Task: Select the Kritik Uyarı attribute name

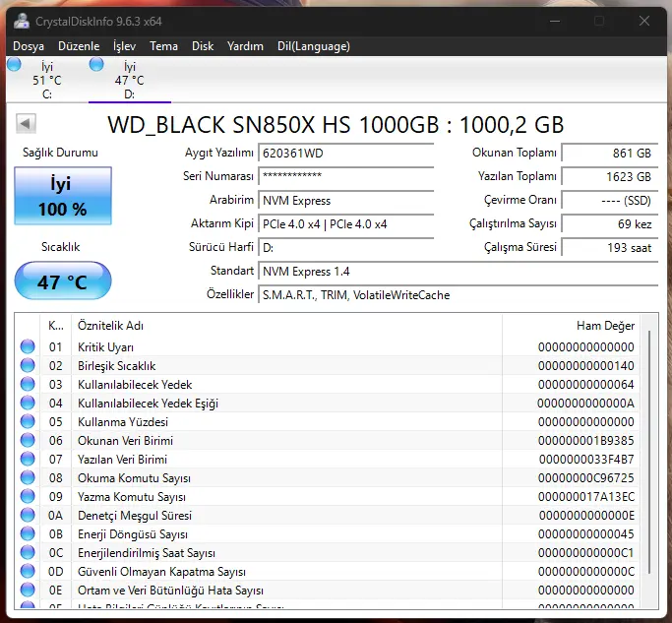Action: (105, 346)
